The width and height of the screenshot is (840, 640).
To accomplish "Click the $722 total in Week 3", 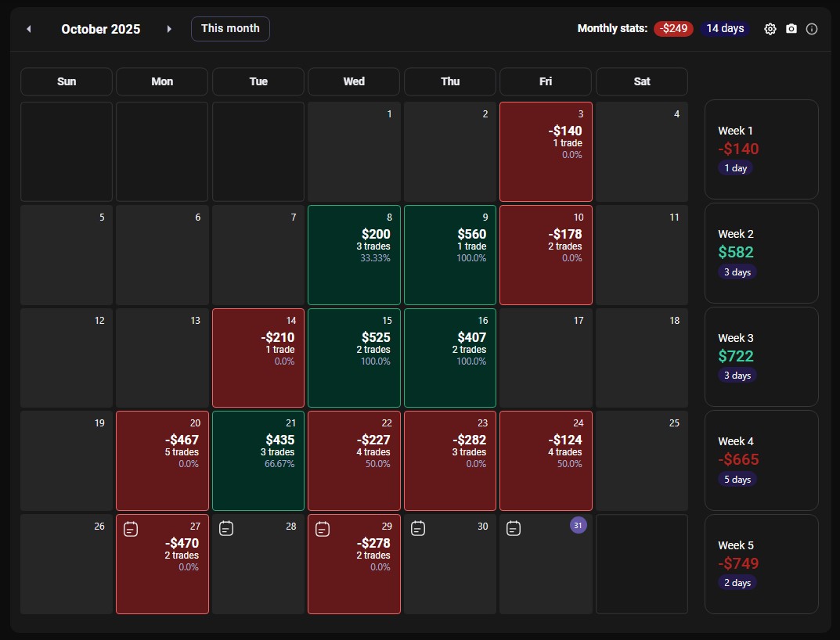I will coord(736,356).
